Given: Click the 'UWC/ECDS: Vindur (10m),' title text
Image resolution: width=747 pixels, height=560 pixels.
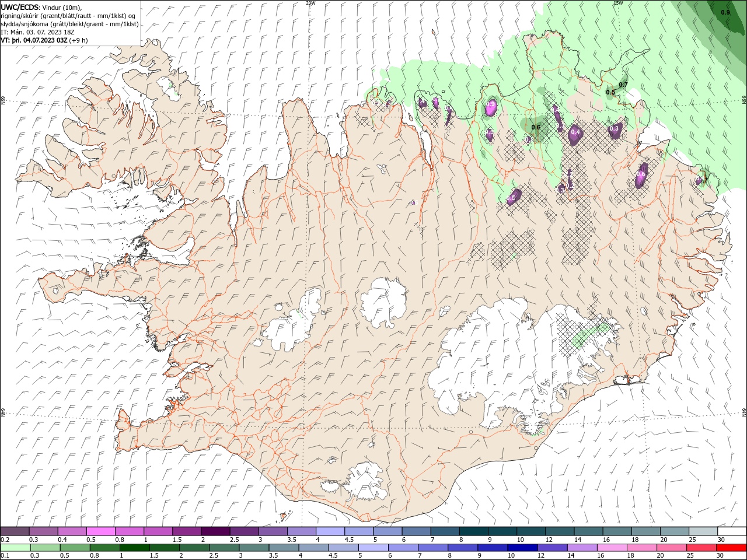Looking at the screenshot, I should click(x=42, y=7).
